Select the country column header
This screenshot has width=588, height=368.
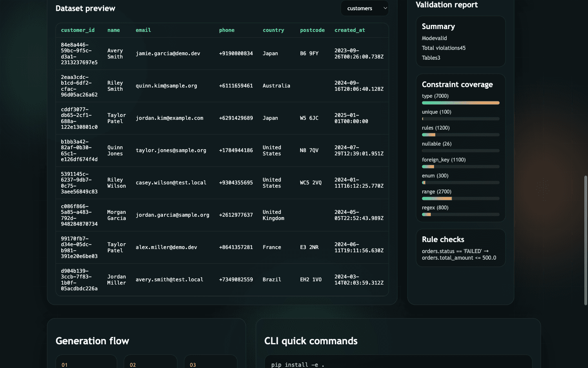(x=273, y=30)
